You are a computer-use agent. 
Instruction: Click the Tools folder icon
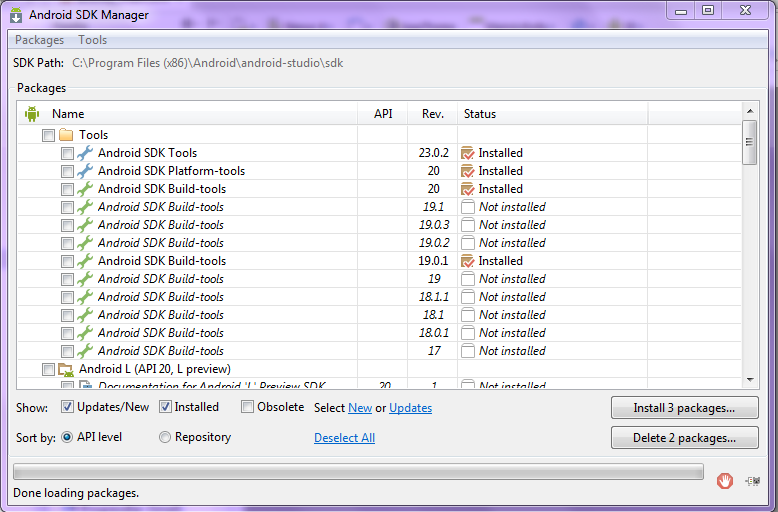click(66, 135)
